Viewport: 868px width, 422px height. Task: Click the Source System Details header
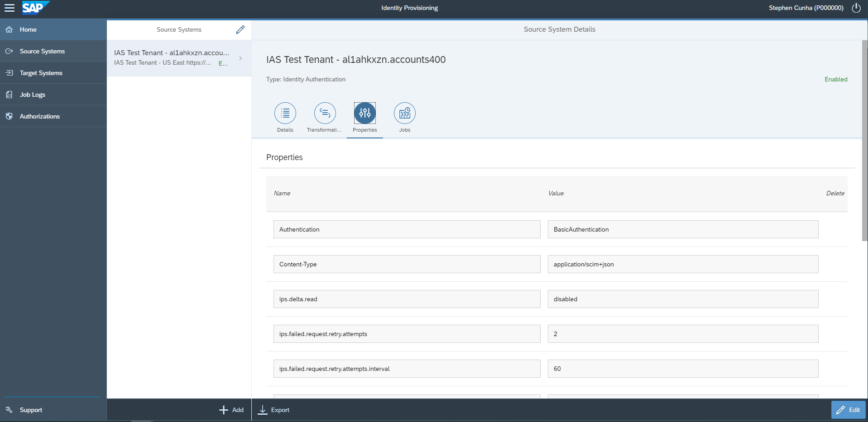pyautogui.click(x=560, y=29)
